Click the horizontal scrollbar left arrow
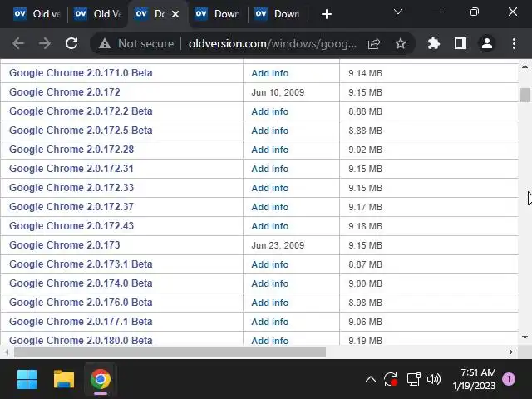Image resolution: width=532 pixels, height=399 pixels. (7, 352)
